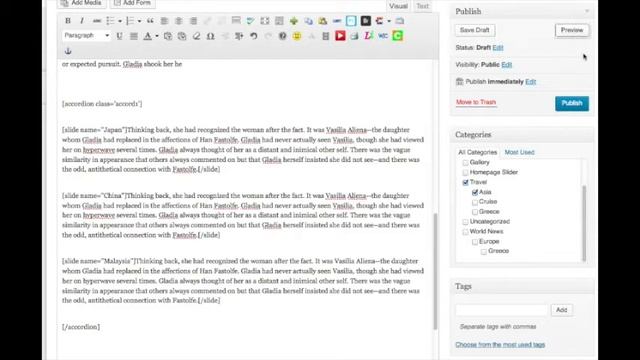This screenshot has width=640, height=360.
Task: Select the All Categories tab
Action: pos(478,152)
